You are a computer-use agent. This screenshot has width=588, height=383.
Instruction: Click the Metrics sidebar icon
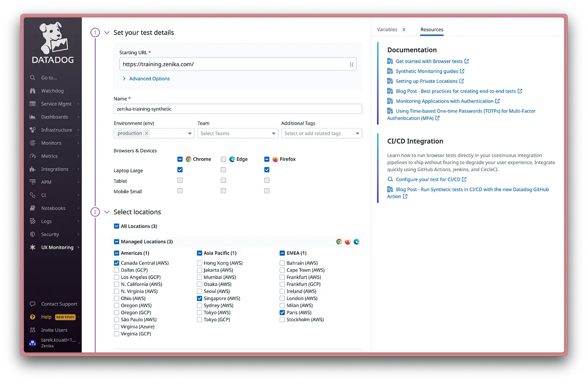[32, 156]
